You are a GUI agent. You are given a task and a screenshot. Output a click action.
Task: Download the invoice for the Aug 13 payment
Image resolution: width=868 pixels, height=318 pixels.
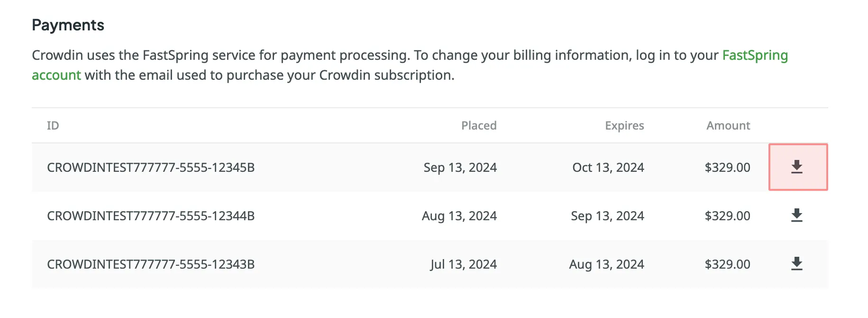point(797,215)
